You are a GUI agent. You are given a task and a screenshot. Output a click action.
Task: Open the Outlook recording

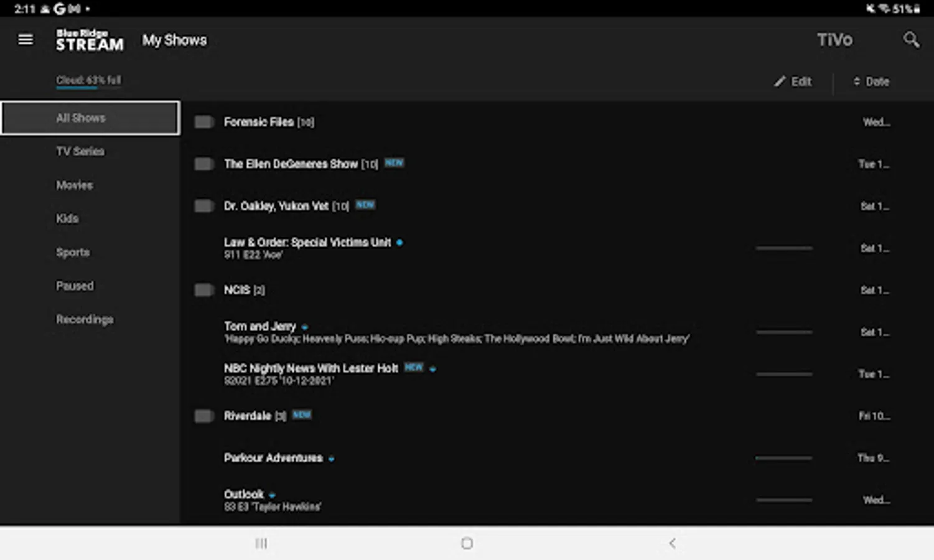244,494
